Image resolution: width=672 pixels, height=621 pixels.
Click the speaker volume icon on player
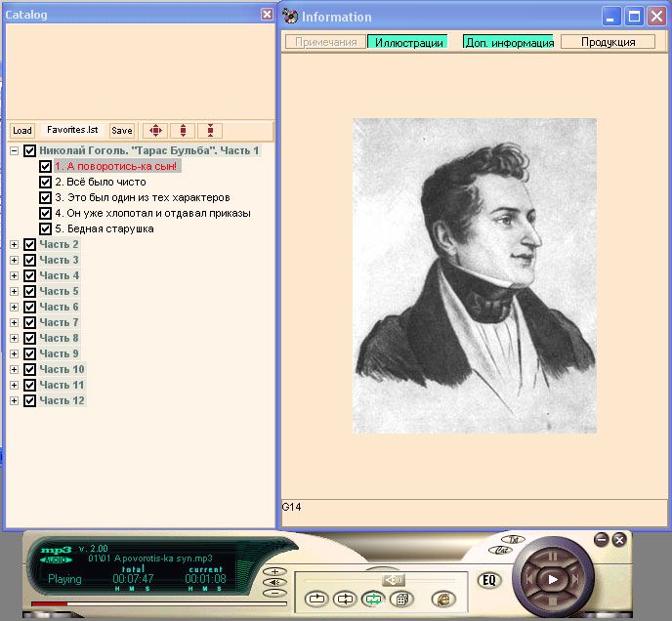click(x=394, y=579)
